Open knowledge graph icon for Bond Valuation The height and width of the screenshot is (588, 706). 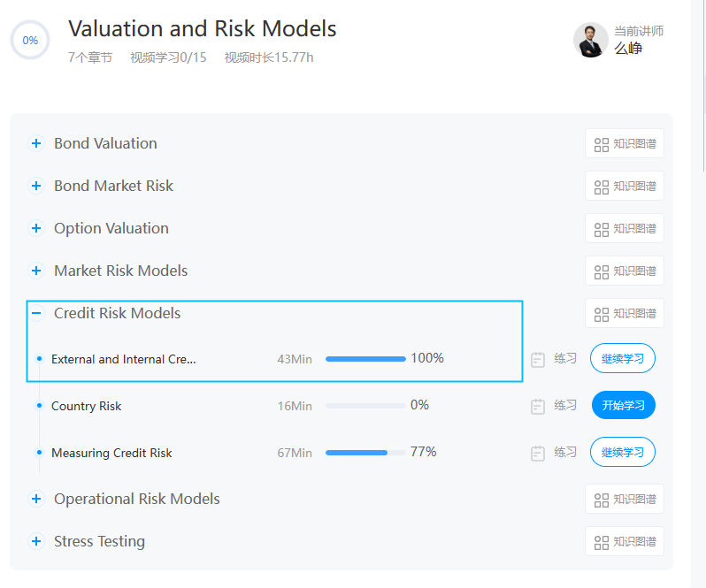602,144
